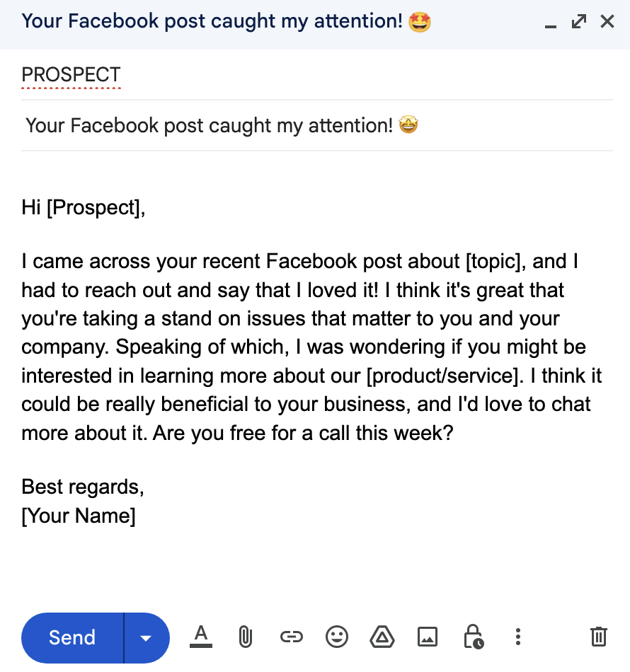Viewport: 630px width, 672px height.
Task: Expand compose window to full screen
Action: point(579,21)
